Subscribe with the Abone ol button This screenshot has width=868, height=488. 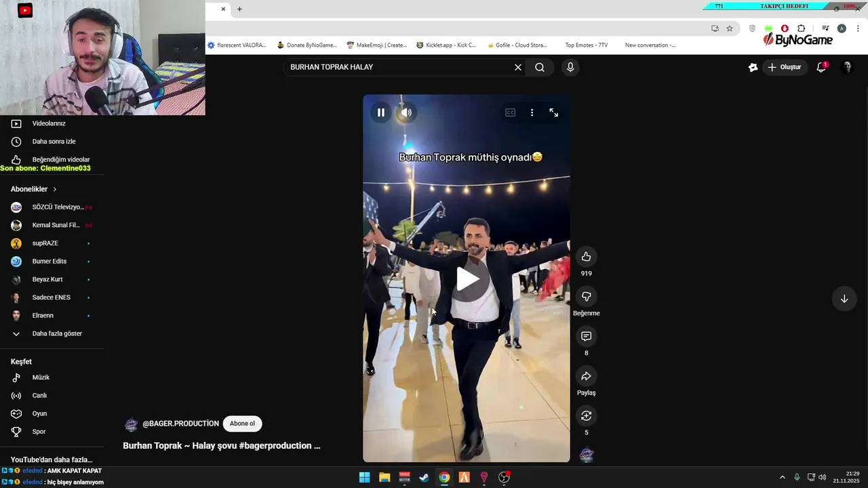[242, 424]
